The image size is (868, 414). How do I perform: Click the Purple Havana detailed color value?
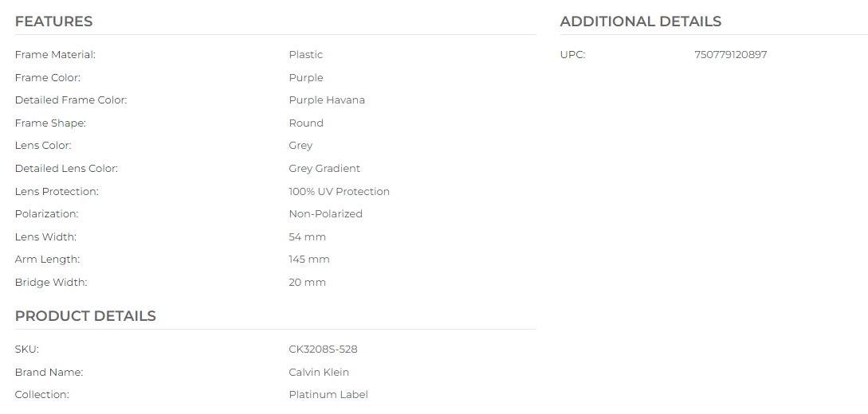[327, 100]
